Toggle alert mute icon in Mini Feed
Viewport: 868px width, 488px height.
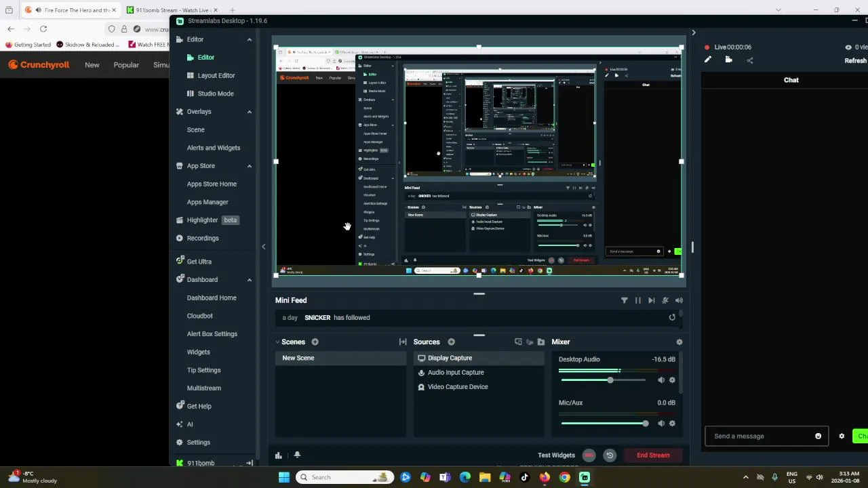coord(665,300)
